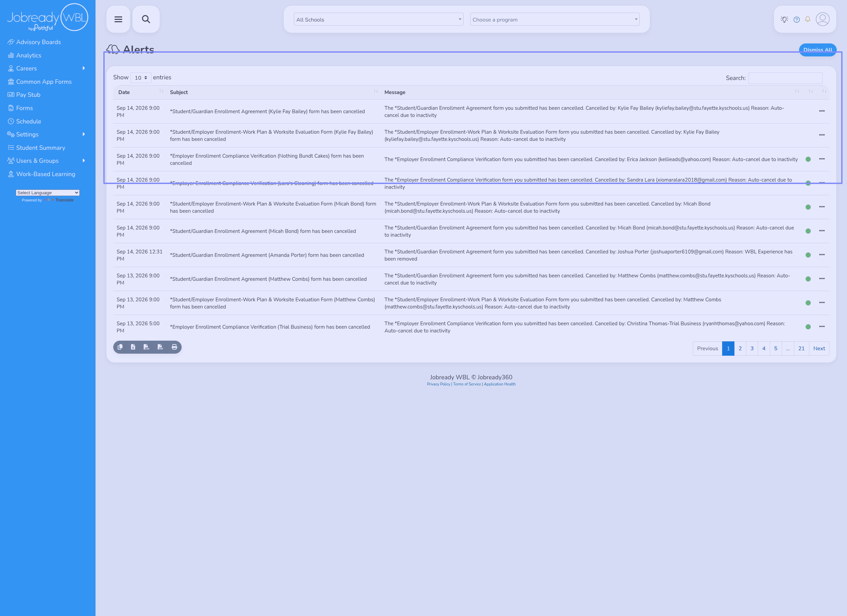The width and height of the screenshot is (847, 616).
Task: Open Student Summary in the sidebar
Action: (40, 148)
